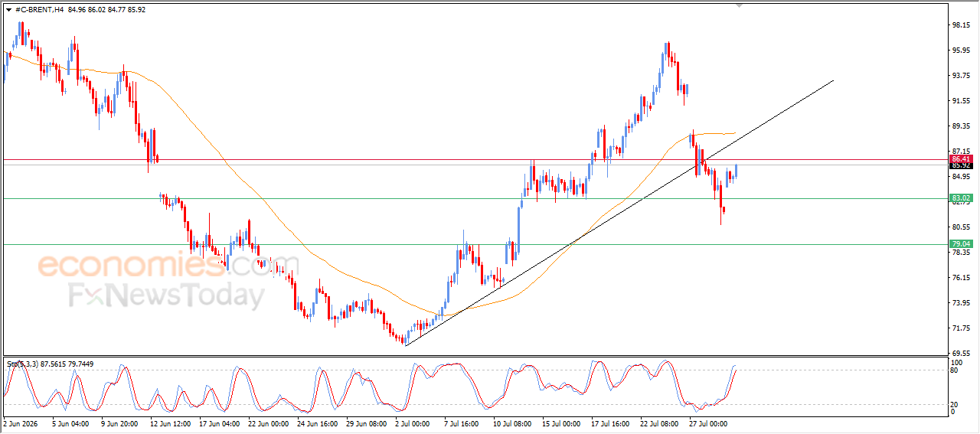Select the red 86.41 price level label

coord(961,159)
